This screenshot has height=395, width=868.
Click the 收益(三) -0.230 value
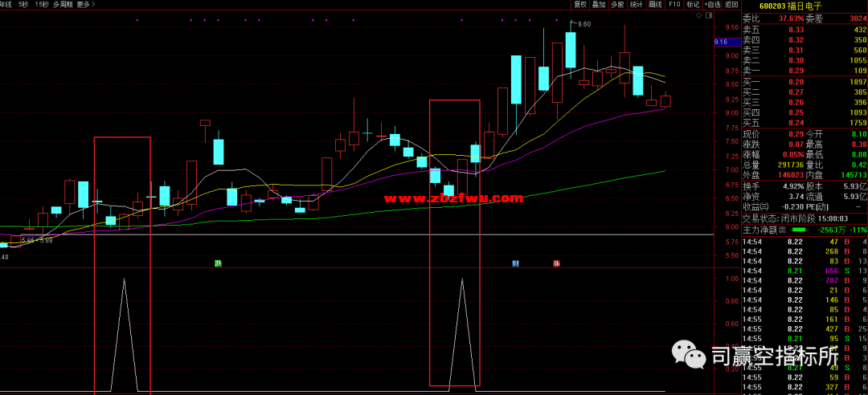click(792, 206)
